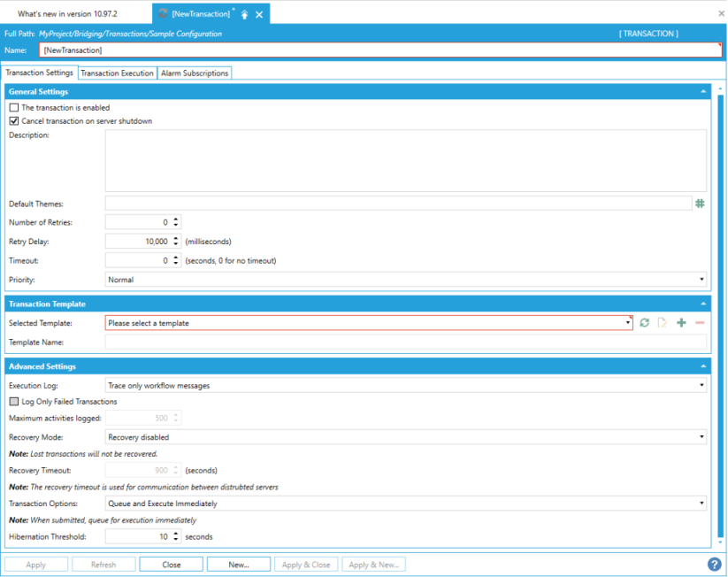The image size is (728, 577).
Task: Click the pin arrow on NewTransaction tab
Action: click(x=245, y=15)
